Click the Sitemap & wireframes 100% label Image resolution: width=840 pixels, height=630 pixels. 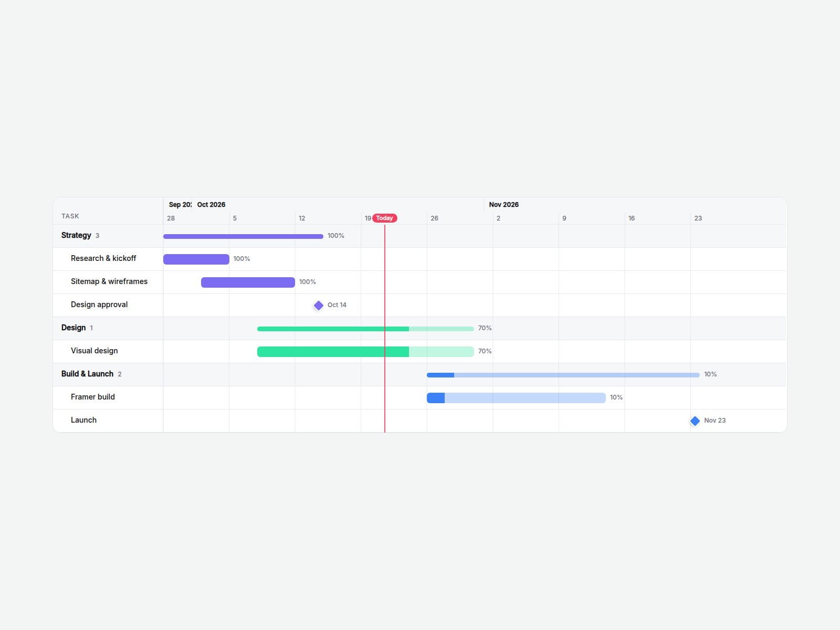[308, 282]
